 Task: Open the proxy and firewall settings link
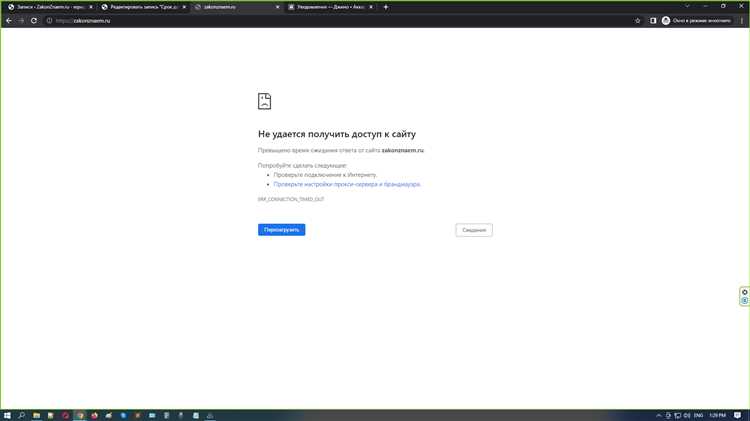tap(347, 184)
